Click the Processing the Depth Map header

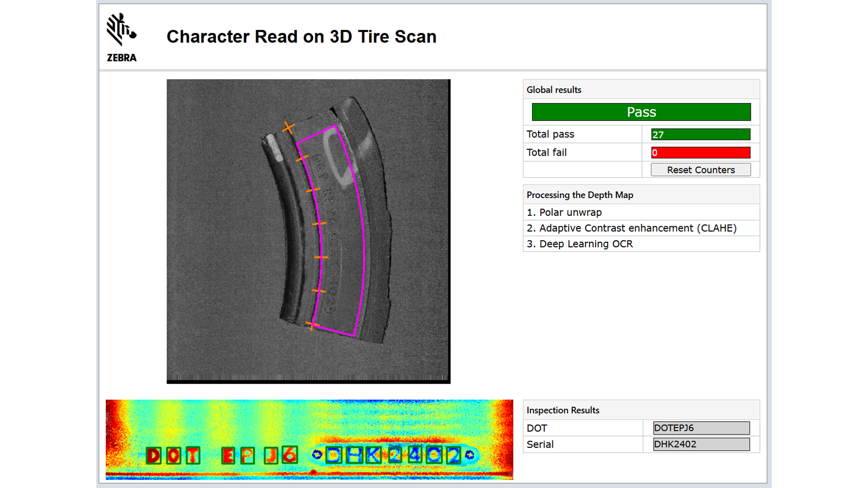pos(579,195)
